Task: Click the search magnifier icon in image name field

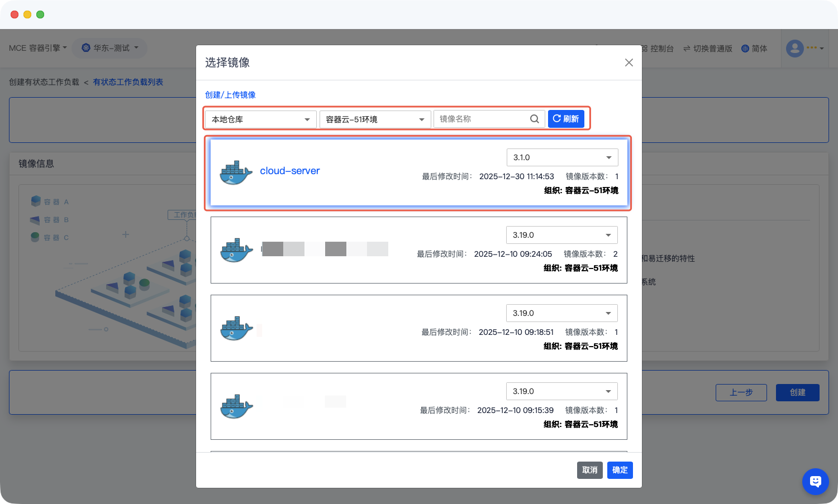Action: pos(534,119)
